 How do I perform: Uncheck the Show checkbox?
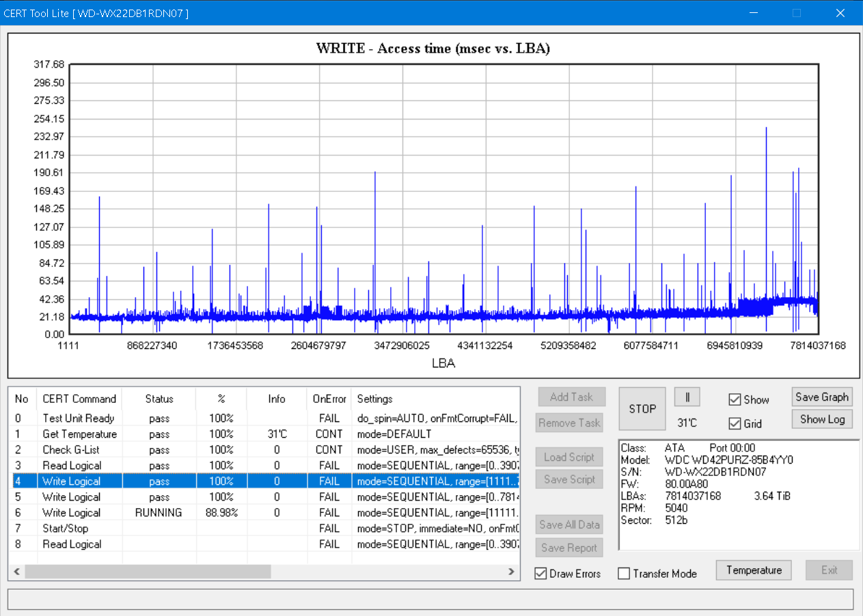click(x=735, y=400)
